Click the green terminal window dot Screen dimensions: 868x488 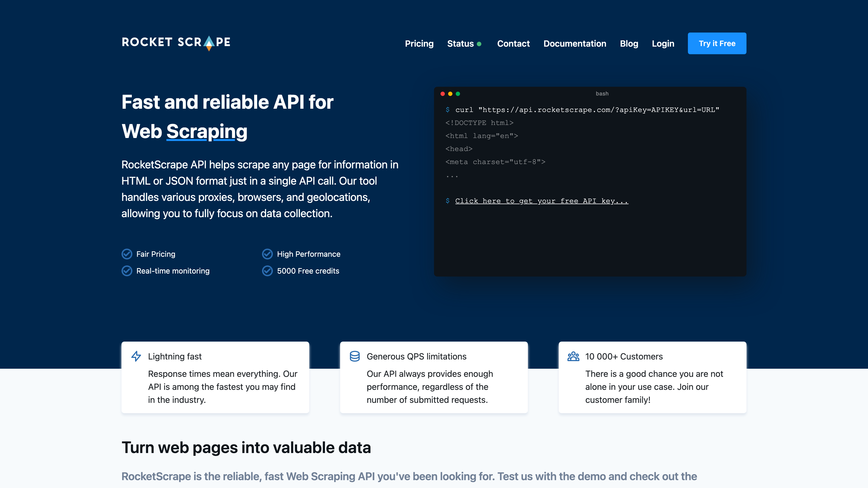pos(458,94)
